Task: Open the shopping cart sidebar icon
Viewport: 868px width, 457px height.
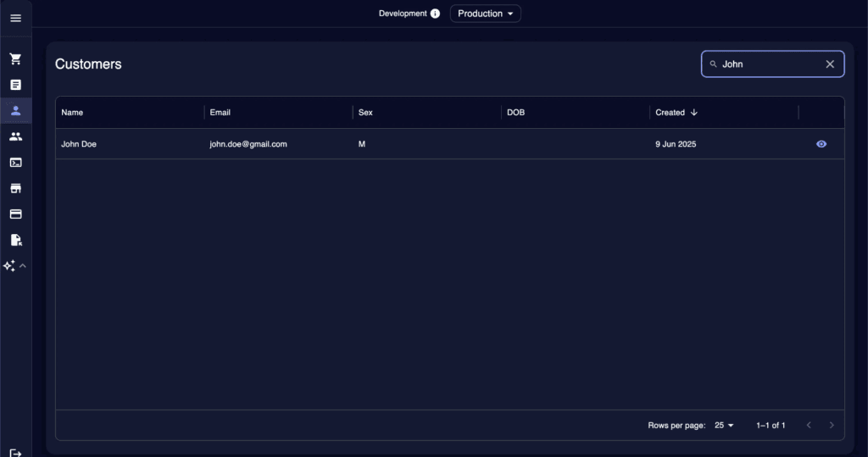Action: [15, 59]
